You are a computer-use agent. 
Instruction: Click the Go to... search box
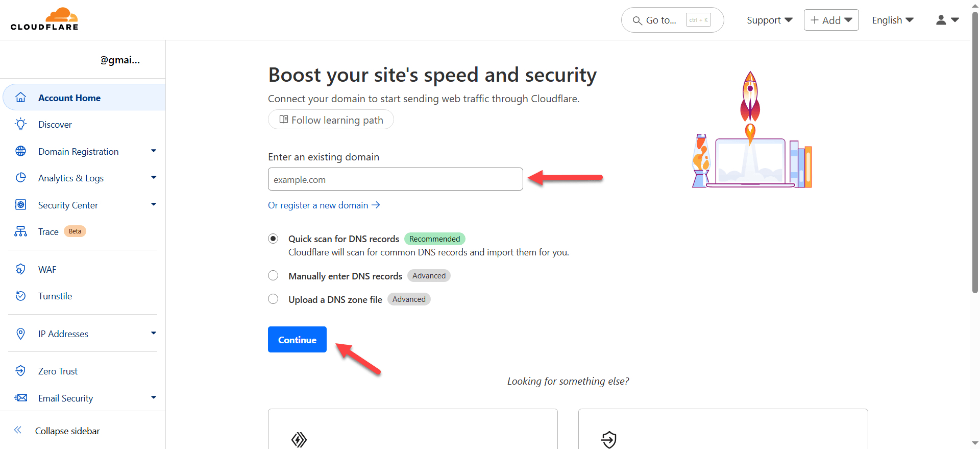672,20
